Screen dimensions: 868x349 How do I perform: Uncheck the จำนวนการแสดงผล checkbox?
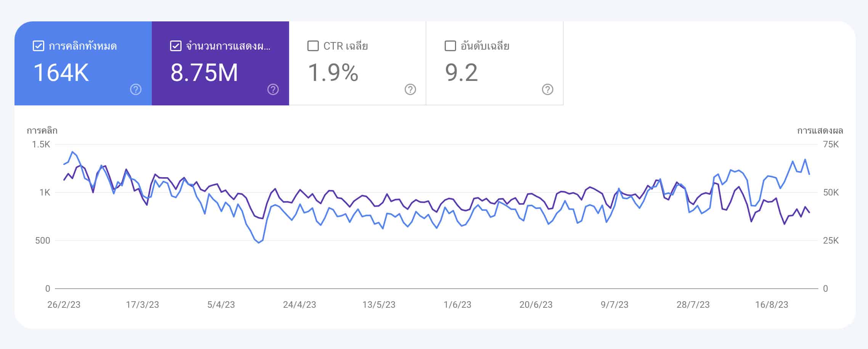(175, 46)
